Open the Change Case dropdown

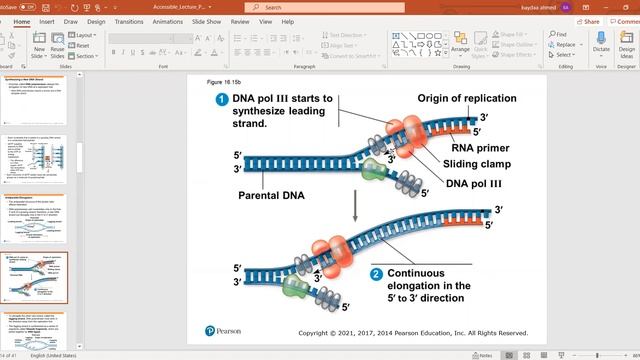(x=180, y=53)
